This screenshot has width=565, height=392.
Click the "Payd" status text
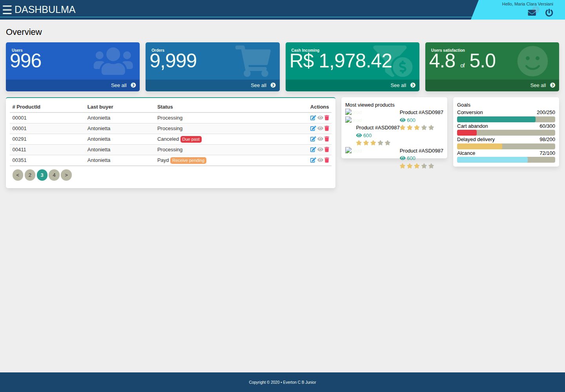[x=163, y=160]
